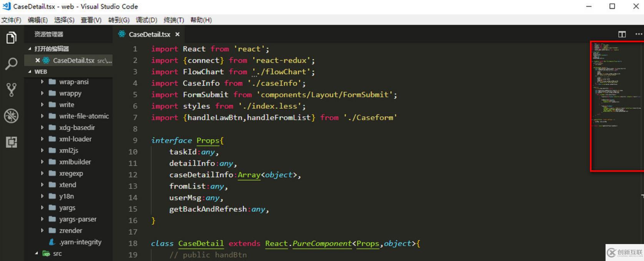Click the wrap-ansi folder icon

point(52,82)
